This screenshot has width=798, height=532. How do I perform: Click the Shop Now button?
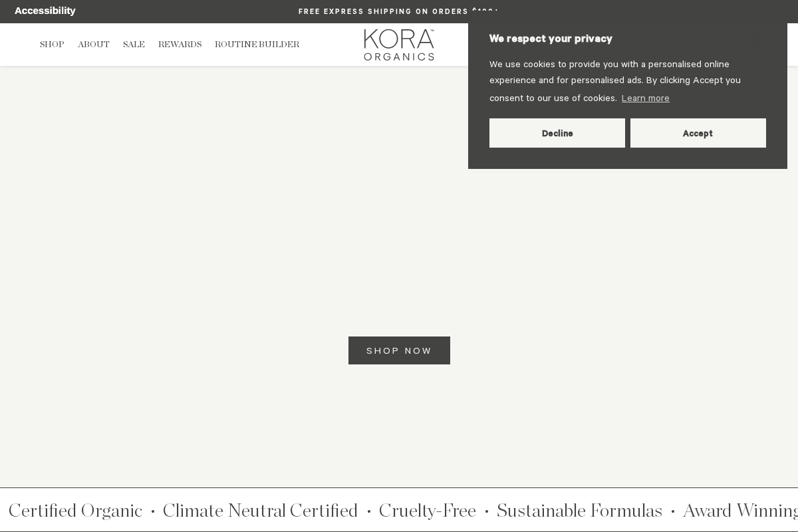pos(399,350)
